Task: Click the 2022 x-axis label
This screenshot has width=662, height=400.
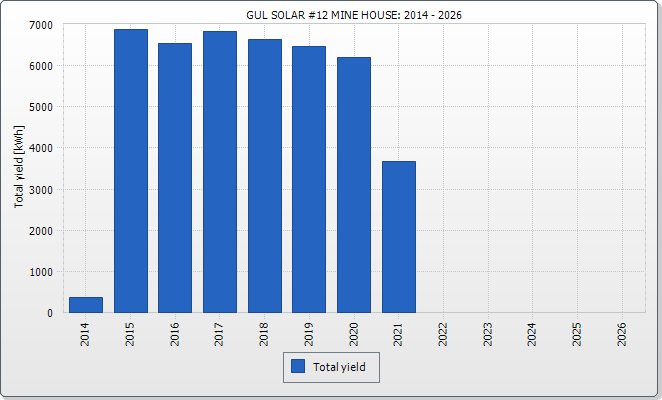Action: pos(443,333)
